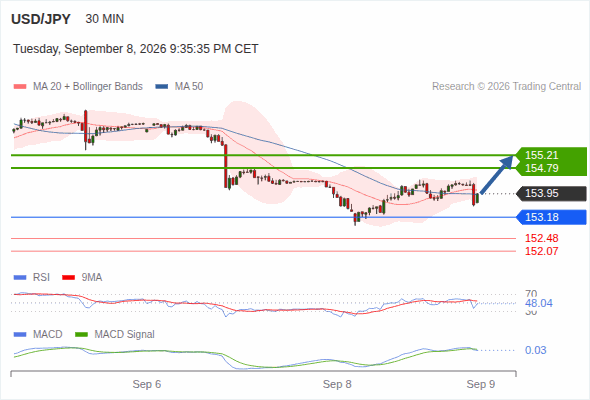Click the blue MA 50 legend swatch
The height and width of the screenshot is (400, 590).
pyautogui.click(x=162, y=87)
